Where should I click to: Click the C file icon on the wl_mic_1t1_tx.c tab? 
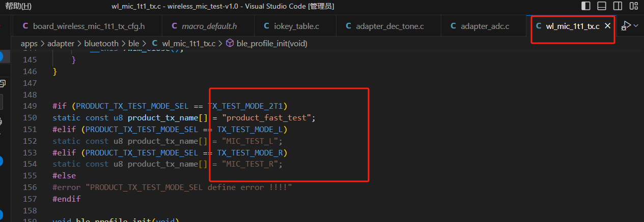pyautogui.click(x=539, y=26)
